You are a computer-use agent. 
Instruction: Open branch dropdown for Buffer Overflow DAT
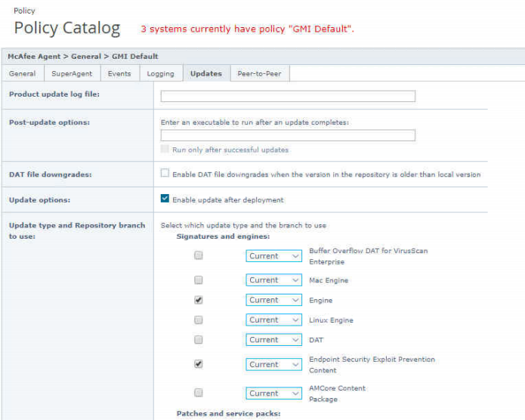(x=274, y=256)
